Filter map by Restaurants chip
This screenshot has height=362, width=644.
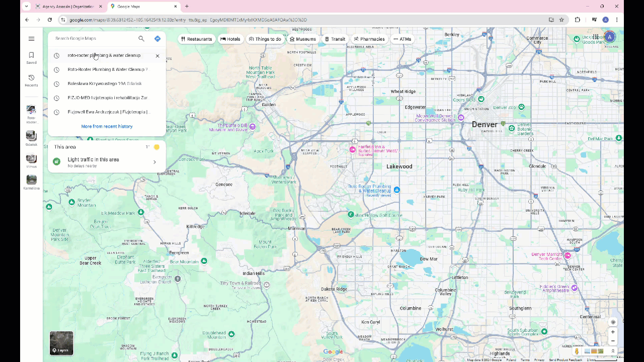coord(196,39)
